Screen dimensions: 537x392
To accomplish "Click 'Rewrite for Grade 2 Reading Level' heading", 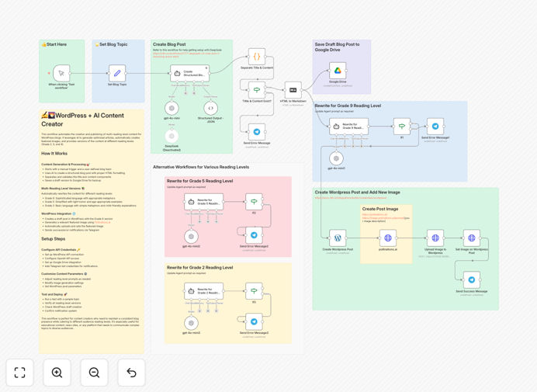I will 200,268.
